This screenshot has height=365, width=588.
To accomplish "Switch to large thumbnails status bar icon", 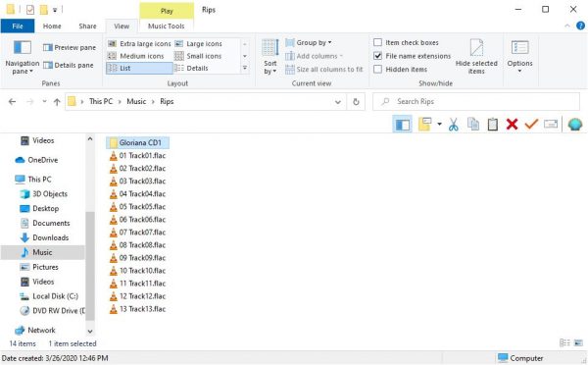I will (x=578, y=342).
